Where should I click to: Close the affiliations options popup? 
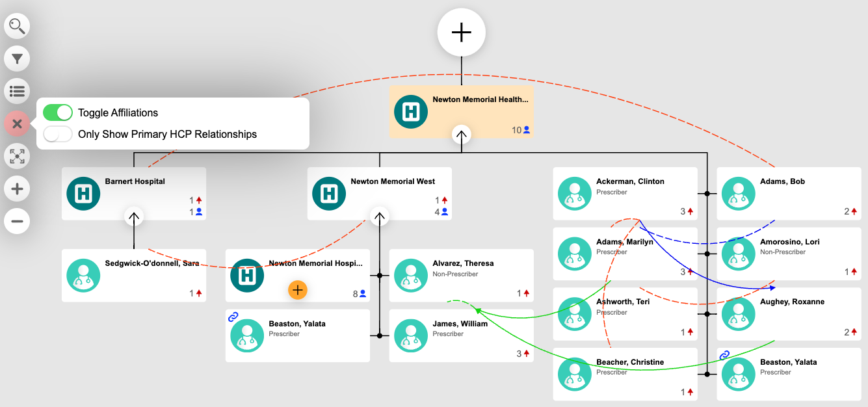[x=17, y=124]
